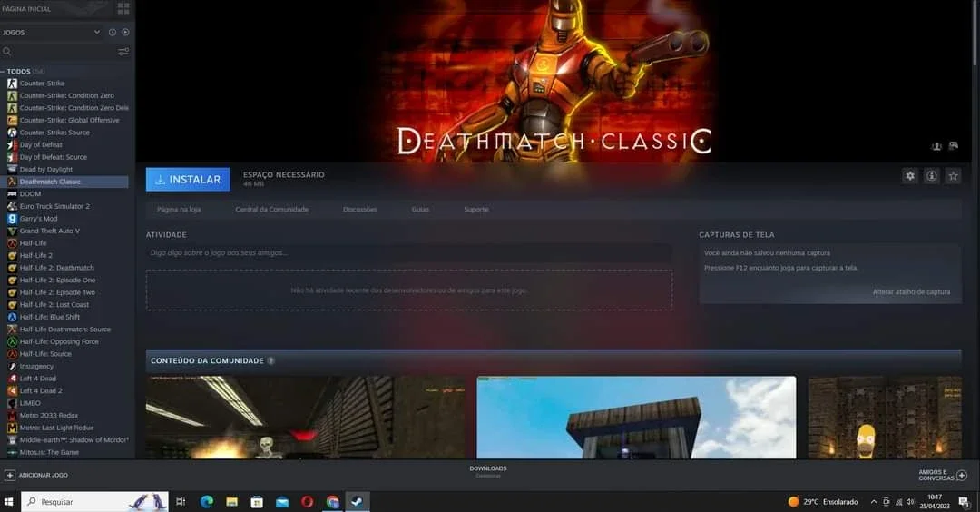Click the Grand Theft Auto V game icon

12,231
